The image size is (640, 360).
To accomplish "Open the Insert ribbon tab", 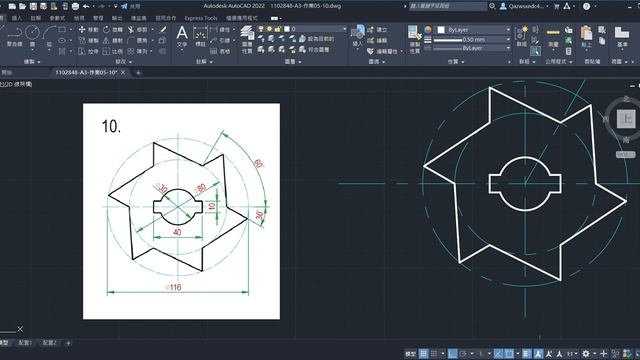I will pyautogui.click(x=17, y=18).
